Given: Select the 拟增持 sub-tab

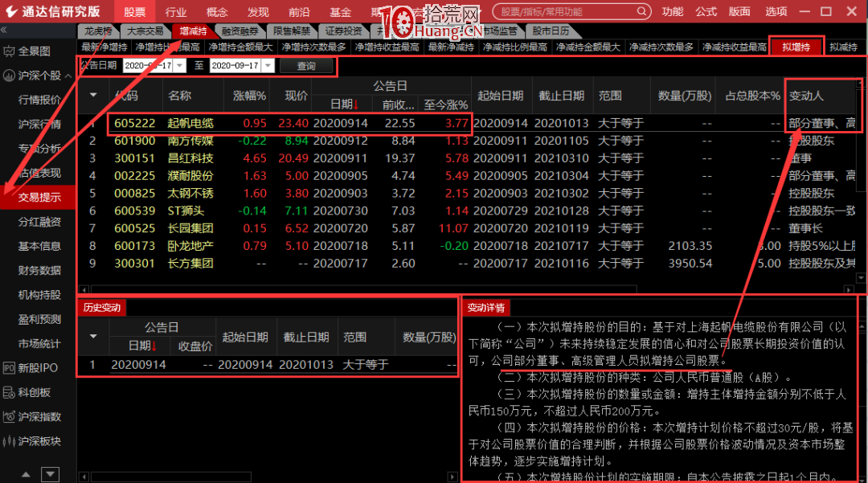Looking at the screenshot, I should pyautogui.click(x=796, y=47).
